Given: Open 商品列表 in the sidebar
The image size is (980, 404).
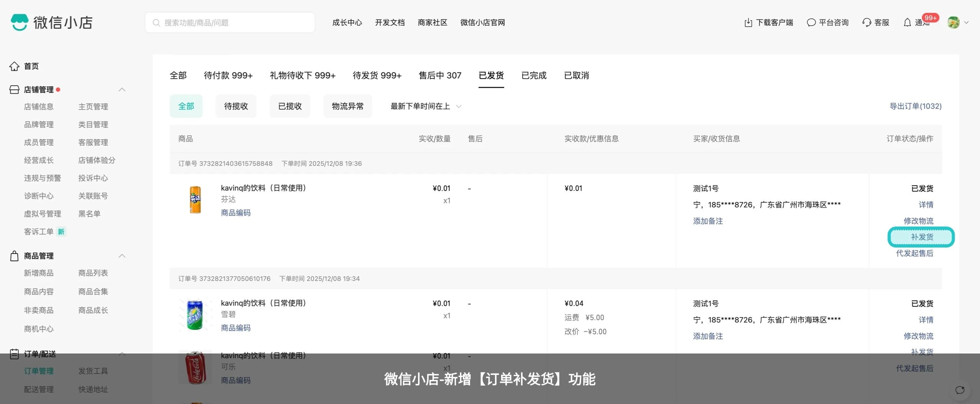Looking at the screenshot, I should 93,273.
